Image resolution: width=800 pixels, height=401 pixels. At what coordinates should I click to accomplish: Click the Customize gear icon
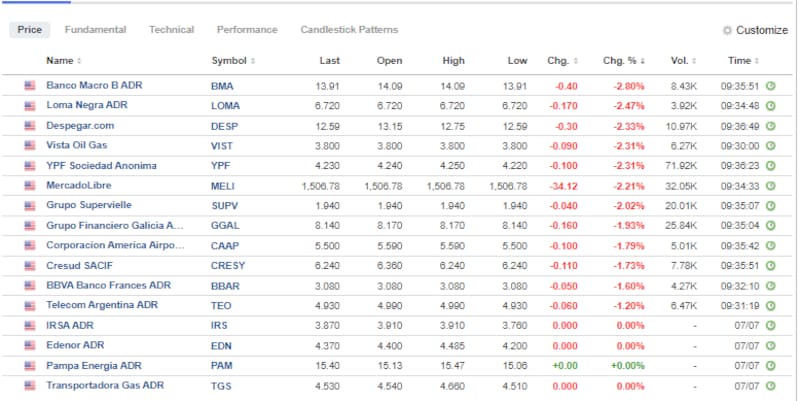pos(727,31)
